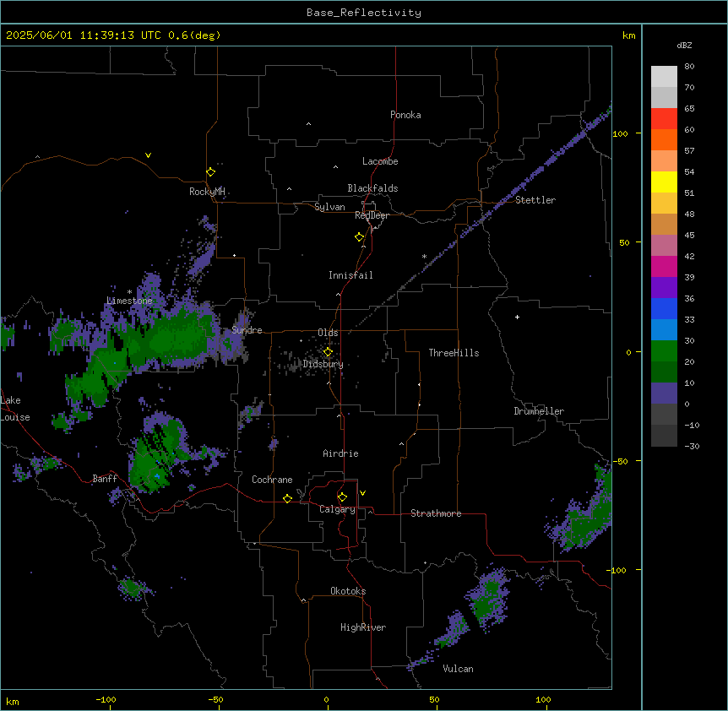Select the slate-blue 0-10 dBZ legend swatch
The height and width of the screenshot is (711, 728).
[664, 393]
